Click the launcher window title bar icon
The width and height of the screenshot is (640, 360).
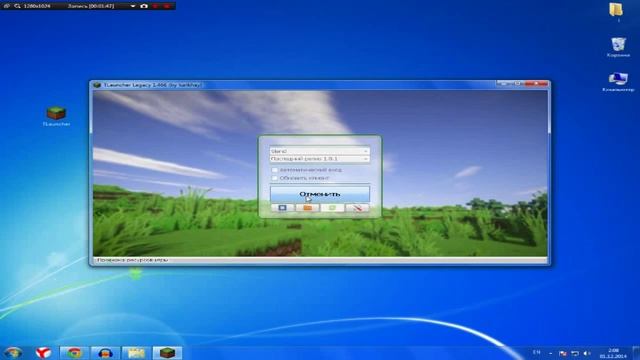click(97, 85)
